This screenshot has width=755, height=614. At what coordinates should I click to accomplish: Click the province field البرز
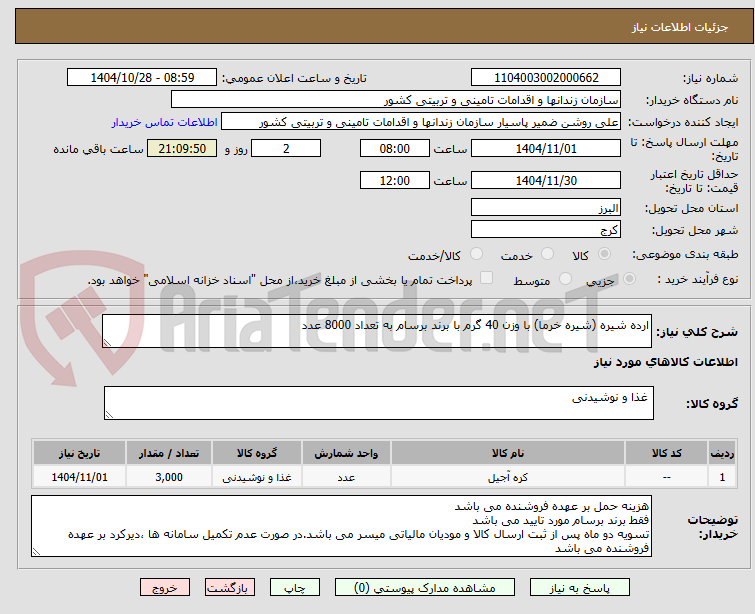pyautogui.click(x=546, y=208)
